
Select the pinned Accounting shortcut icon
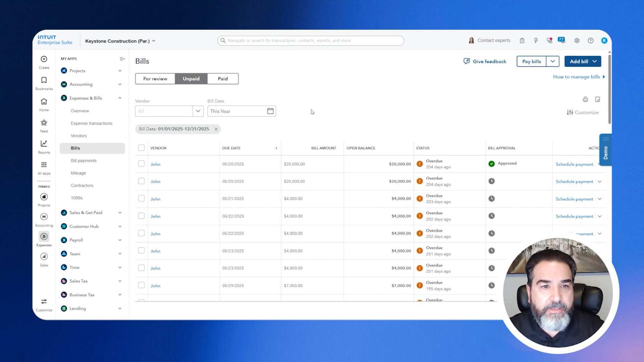[44, 216]
